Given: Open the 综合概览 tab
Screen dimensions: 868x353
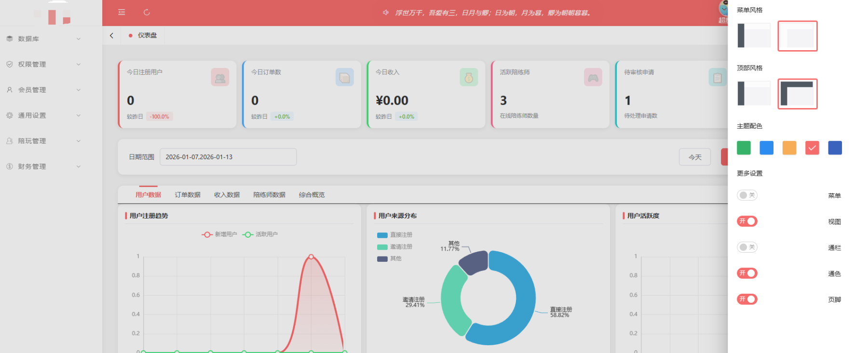Looking at the screenshot, I should click(312, 195).
